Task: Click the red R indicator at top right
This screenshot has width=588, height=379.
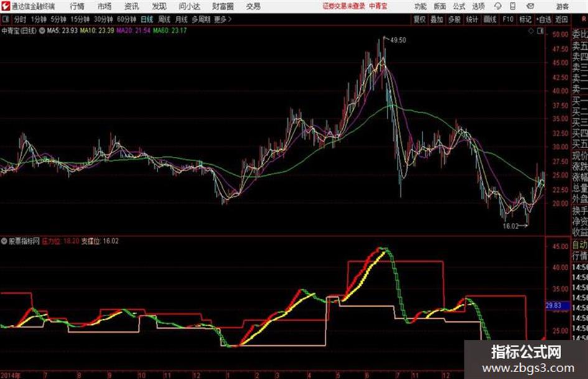Action: click(x=584, y=19)
